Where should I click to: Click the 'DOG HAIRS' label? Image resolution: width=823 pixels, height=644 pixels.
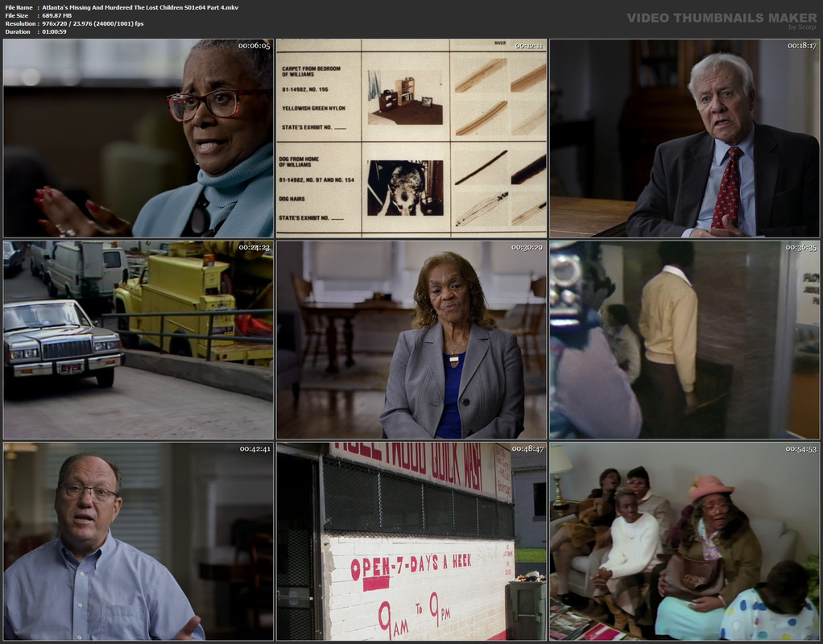click(x=292, y=199)
